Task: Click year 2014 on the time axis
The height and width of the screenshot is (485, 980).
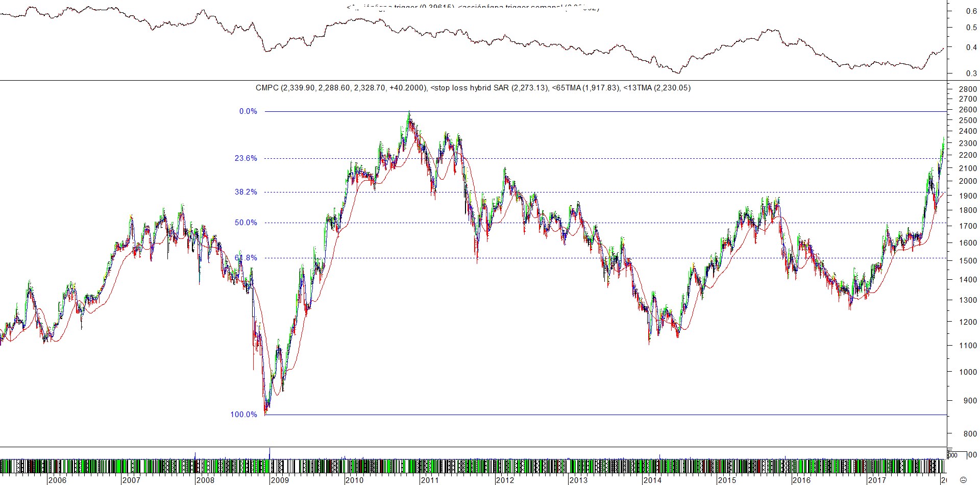Action: (x=652, y=480)
